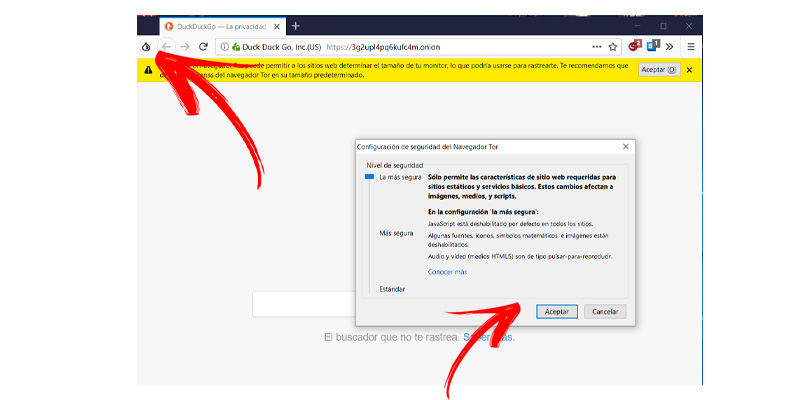The width and height of the screenshot is (800, 400).
Task: Click the onion address in URL bar
Action: pyautogui.click(x=383, y=47)
